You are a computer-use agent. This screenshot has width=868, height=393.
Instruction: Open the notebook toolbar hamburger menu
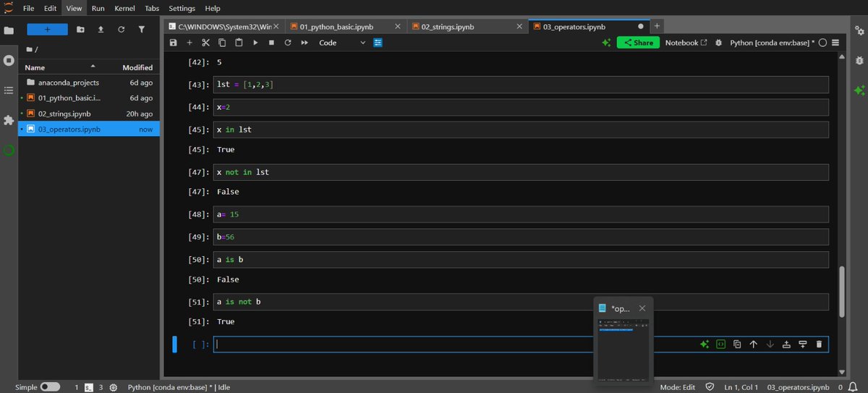click(x=835, y=43)
